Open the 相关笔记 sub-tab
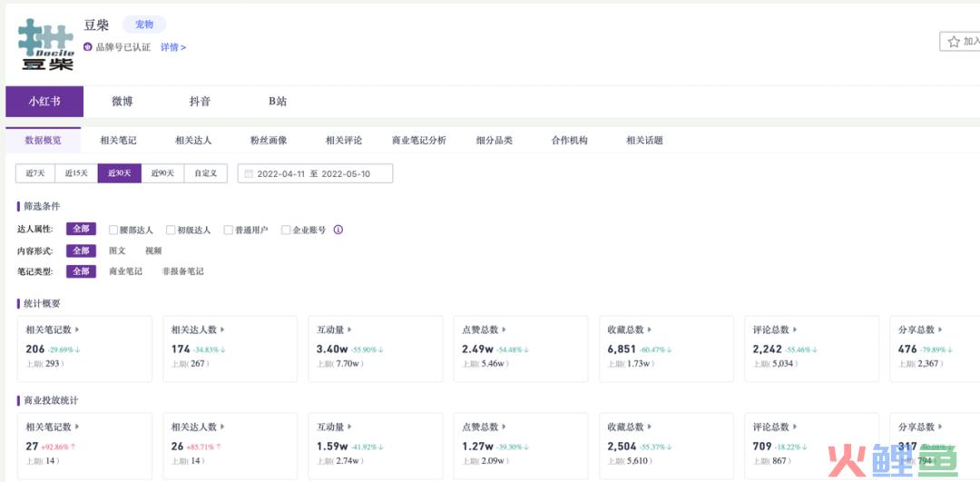The height and width of the screenshot is (482, 980). point(118,141)
